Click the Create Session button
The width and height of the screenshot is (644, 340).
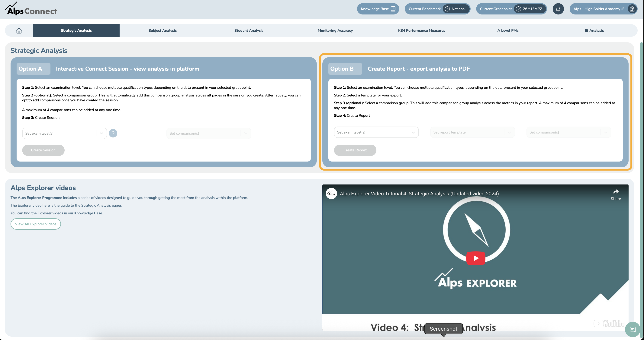[43, 150]
